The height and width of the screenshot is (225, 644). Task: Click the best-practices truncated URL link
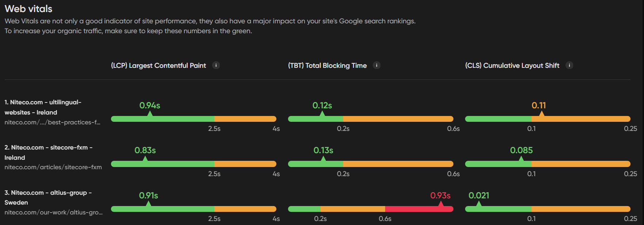pyautogui.click(x=53, y=122)
